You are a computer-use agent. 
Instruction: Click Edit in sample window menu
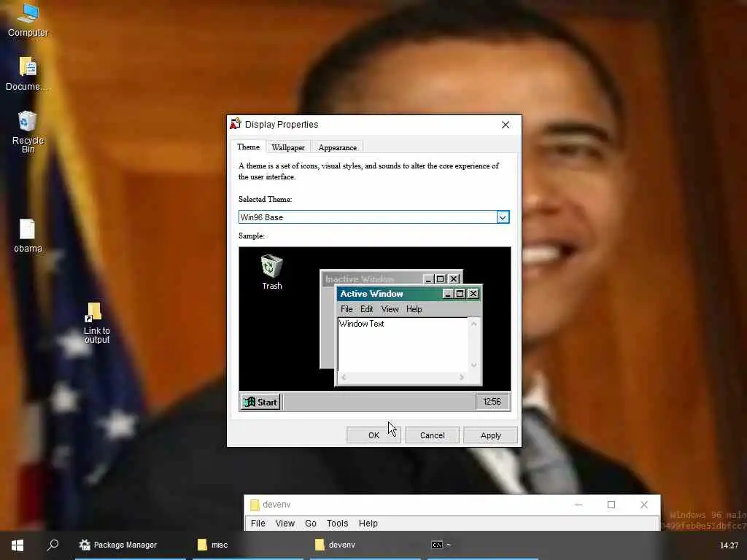tap(366, 309)
